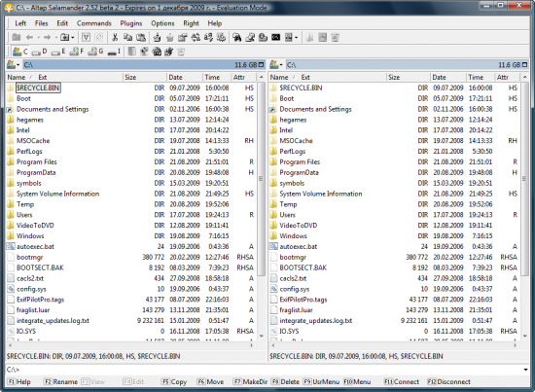Select Program Files folder in left panel

pyautogui.click(x=37, y=161)
